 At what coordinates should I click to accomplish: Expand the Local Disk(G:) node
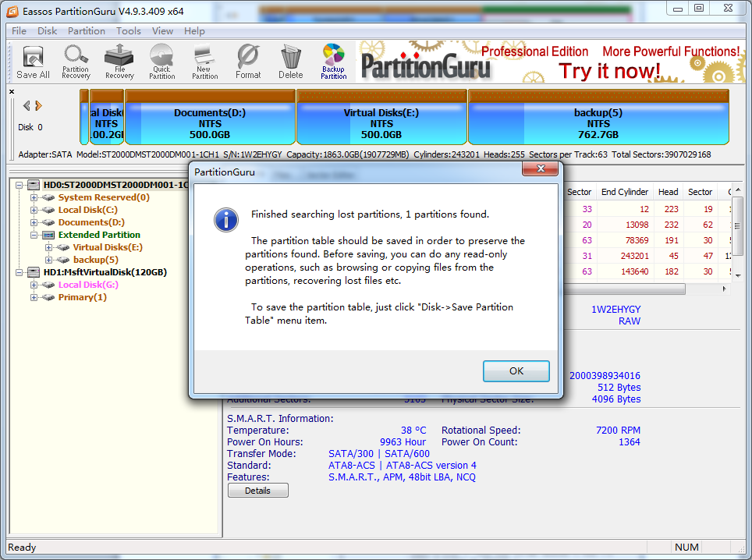pos(34,285)
